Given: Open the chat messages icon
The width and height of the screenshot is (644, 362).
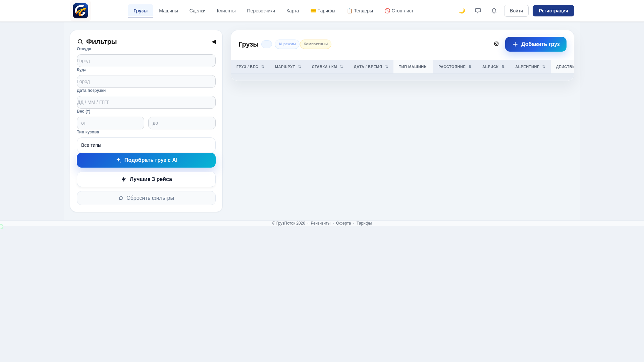Looking at the screenshot, I should click(478, 11).
